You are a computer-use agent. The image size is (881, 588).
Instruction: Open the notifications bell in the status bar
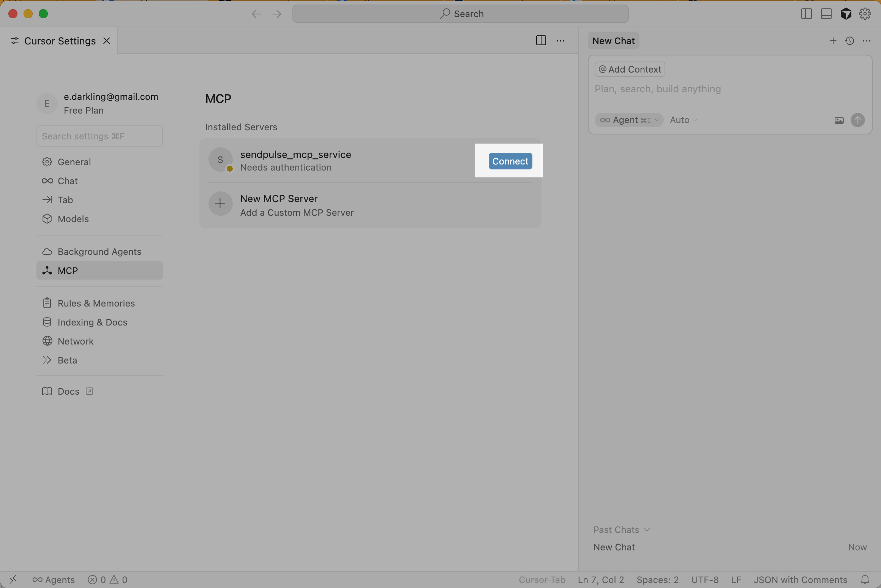pyautogui.click(x=865, y=580)
